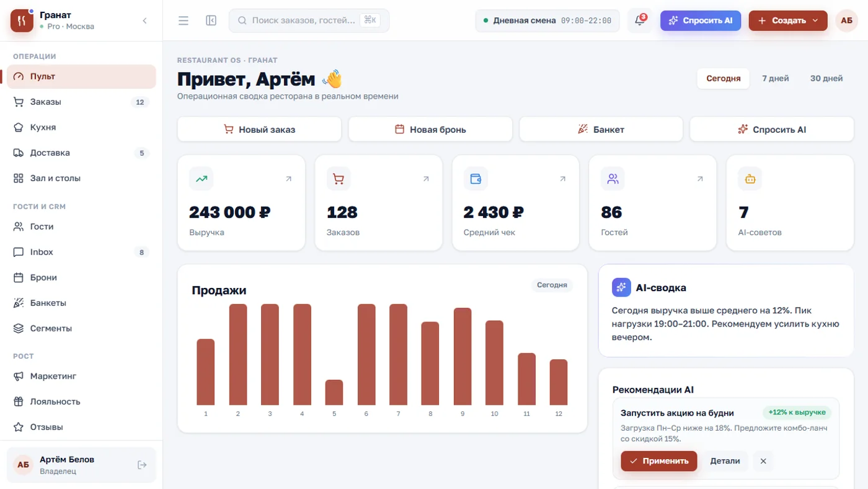Open the Артём Белов profile card

(81, 465)
